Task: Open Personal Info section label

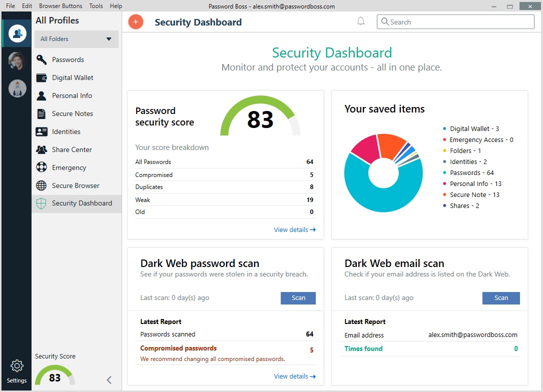Action: pos(72,95)
